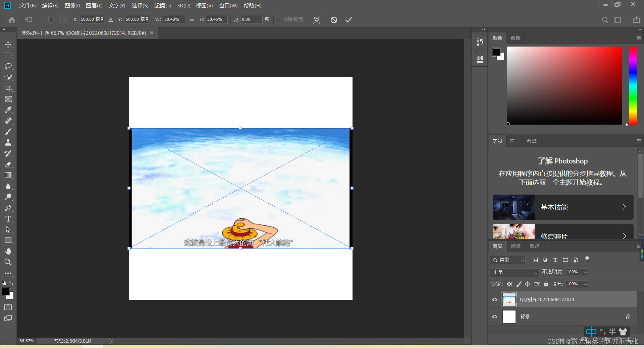Open the blend mode 正常 dropdown
The height and width of the screenshot is (348, 644).
coord(514,272)
